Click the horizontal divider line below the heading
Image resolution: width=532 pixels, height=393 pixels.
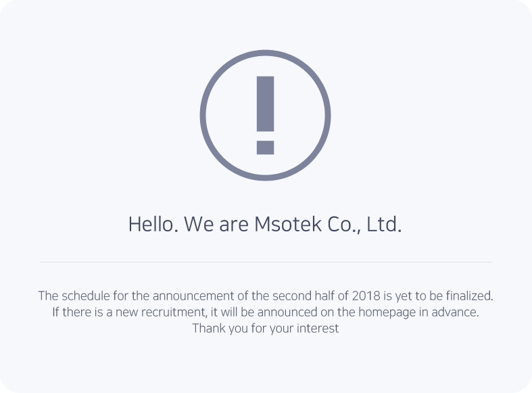coord(265,262)
